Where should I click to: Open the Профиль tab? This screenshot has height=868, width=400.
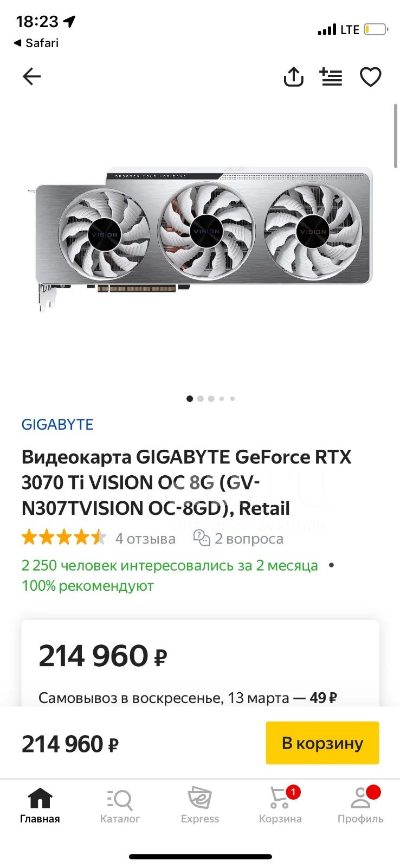coord(360,806)
